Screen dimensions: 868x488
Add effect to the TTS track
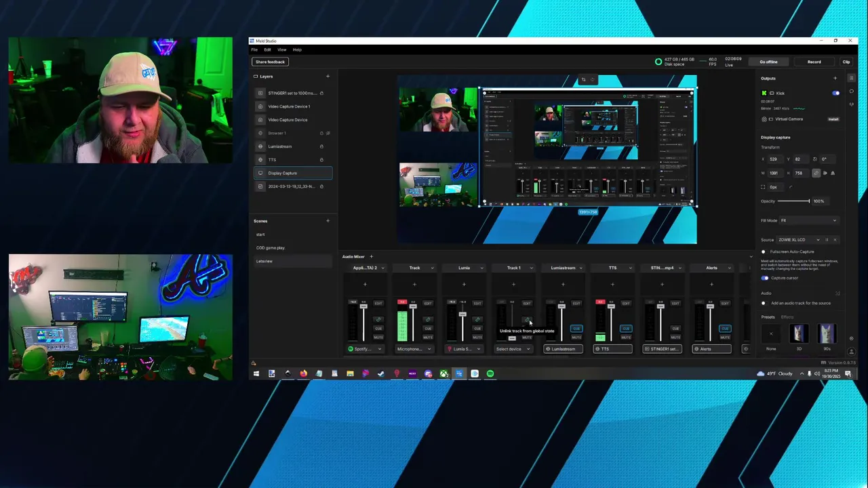[x=612, y=284]
